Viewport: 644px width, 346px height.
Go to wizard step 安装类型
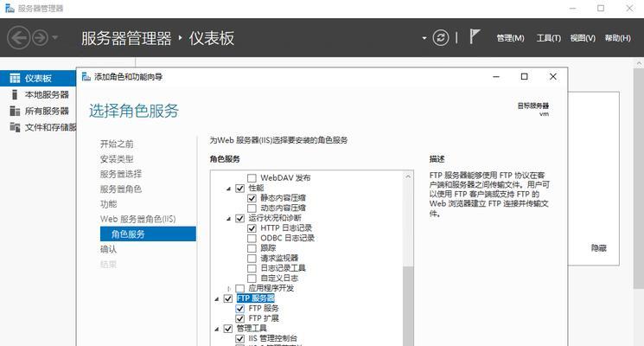(117, 159)
